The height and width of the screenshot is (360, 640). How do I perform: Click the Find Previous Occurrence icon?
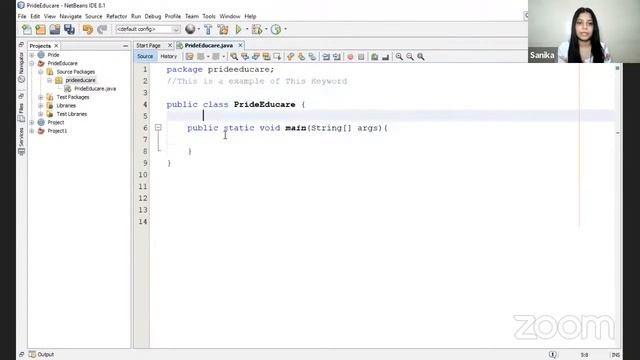pyautogui.click(x=245, y=57)
